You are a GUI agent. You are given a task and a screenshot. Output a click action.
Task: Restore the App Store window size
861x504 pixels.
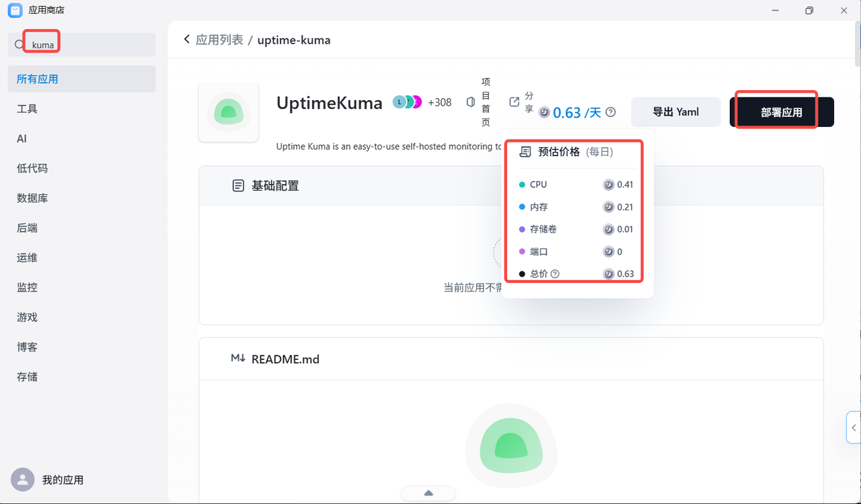tap(809, 10)
